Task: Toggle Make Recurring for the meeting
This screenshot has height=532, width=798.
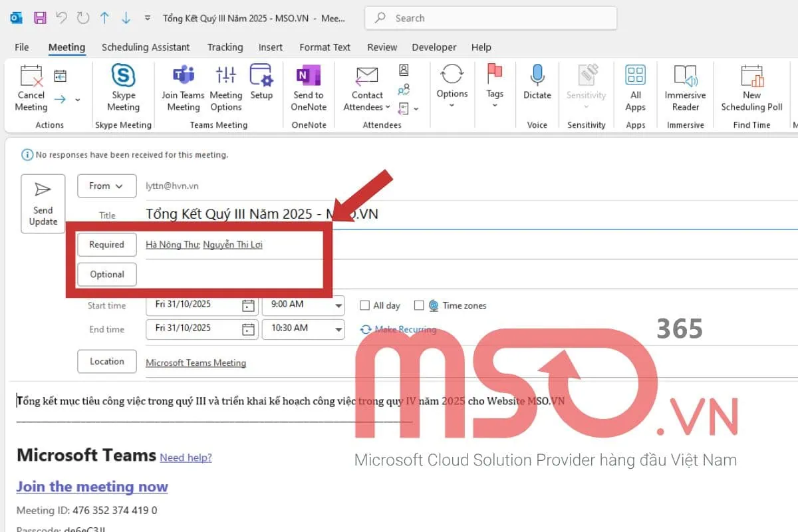Action: pos(398,329)
